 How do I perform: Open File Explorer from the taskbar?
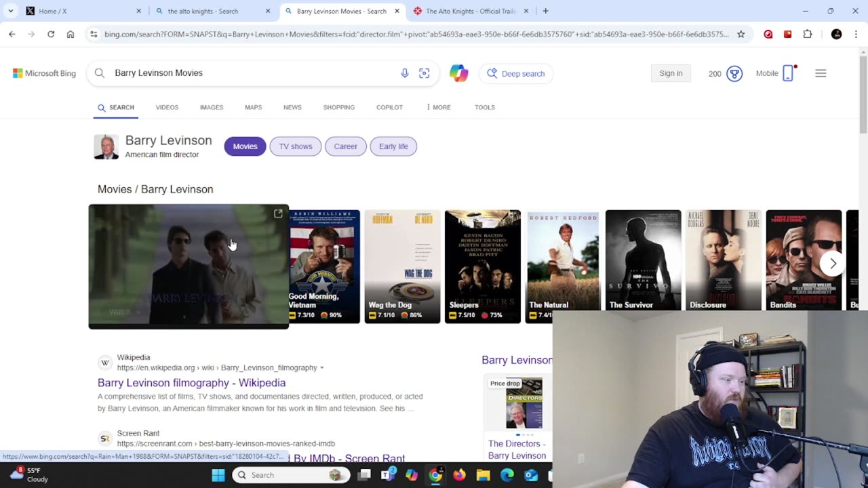click(x=484, y=475)
